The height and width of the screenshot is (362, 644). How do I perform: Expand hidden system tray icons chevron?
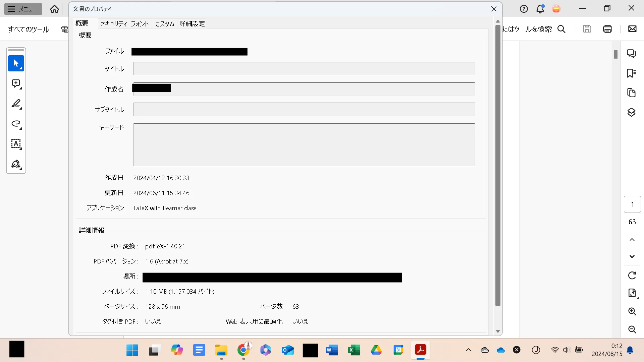[x=468, y=350]
